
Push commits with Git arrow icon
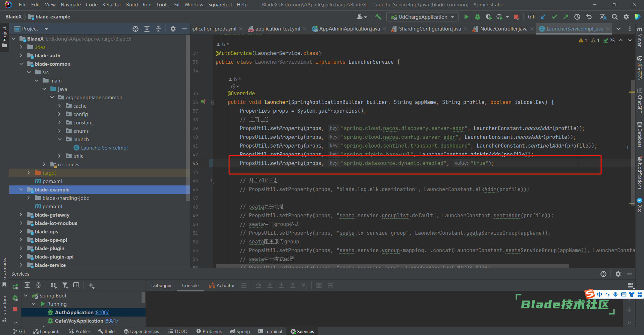click(x=566, y=17)
